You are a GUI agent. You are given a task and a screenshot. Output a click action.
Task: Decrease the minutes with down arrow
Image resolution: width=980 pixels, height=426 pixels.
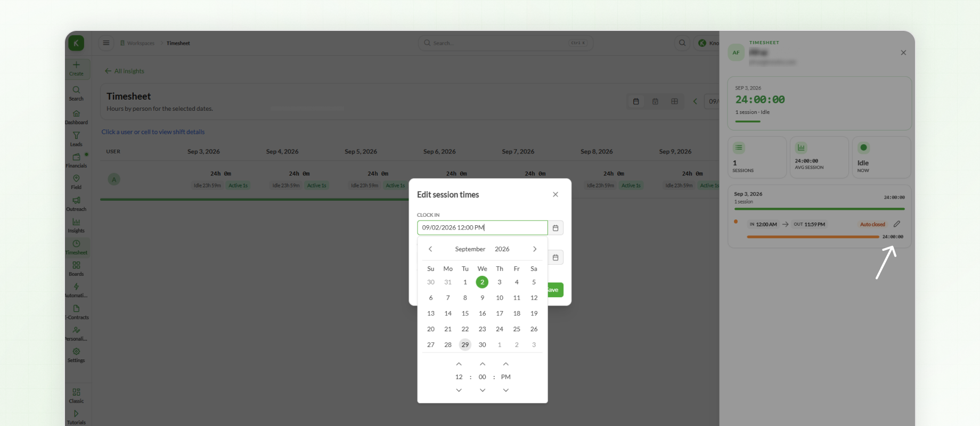coord(483,390)
